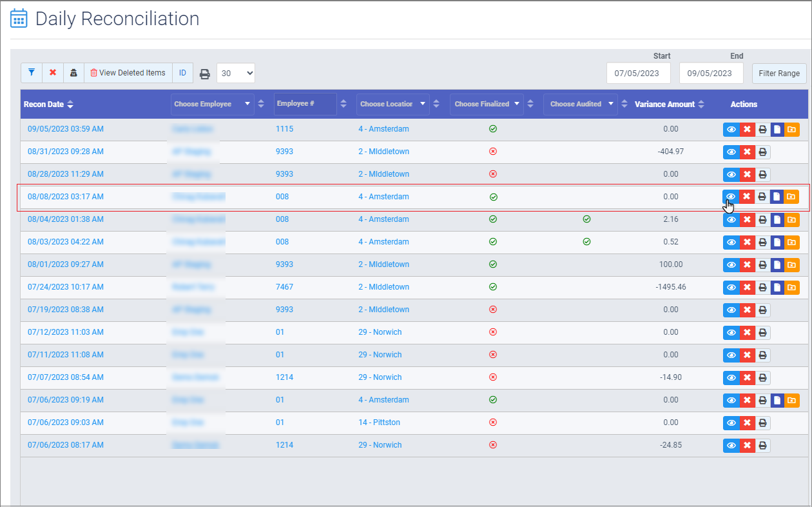Open document icon for 08/01/2023 row
812x507 pixels.
tap(777, 264)
